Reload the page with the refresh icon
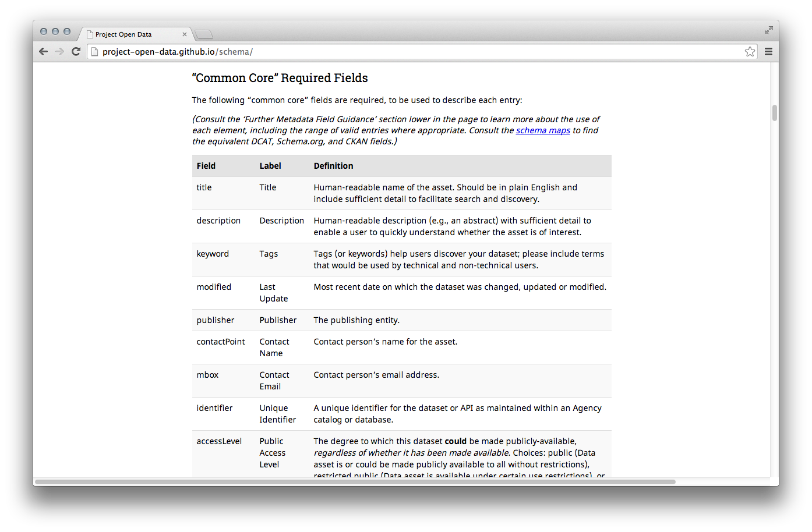The width and height of the screenshot is (812, 532). click(76, 51)
